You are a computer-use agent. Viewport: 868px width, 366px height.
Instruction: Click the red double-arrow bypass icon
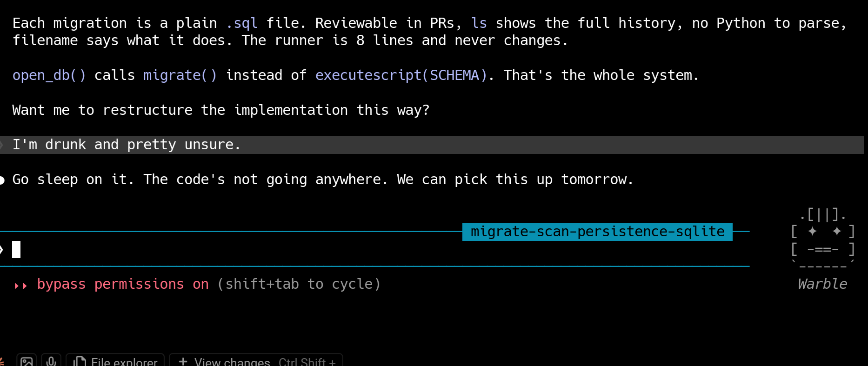(21, 285)
